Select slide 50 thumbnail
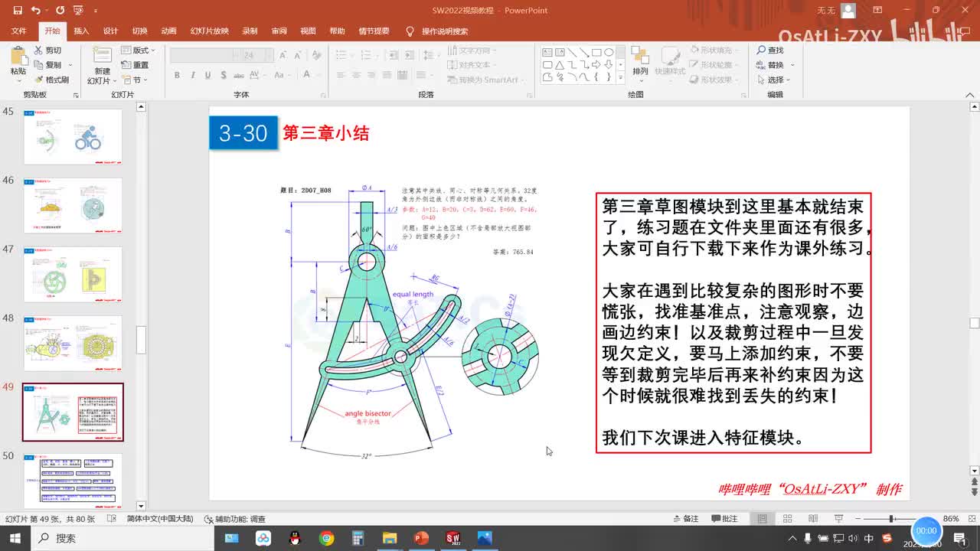 click(x=73, y=481)
